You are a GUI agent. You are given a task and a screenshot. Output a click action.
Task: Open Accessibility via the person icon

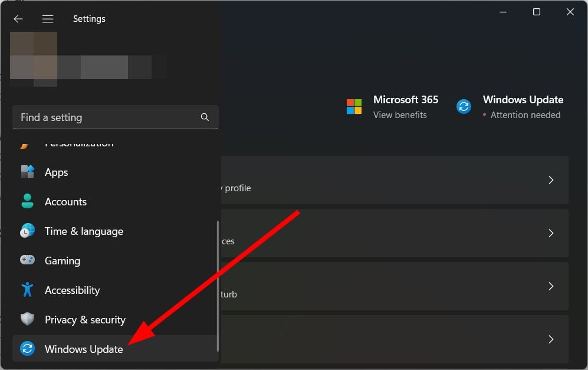(x=27, y=290)
